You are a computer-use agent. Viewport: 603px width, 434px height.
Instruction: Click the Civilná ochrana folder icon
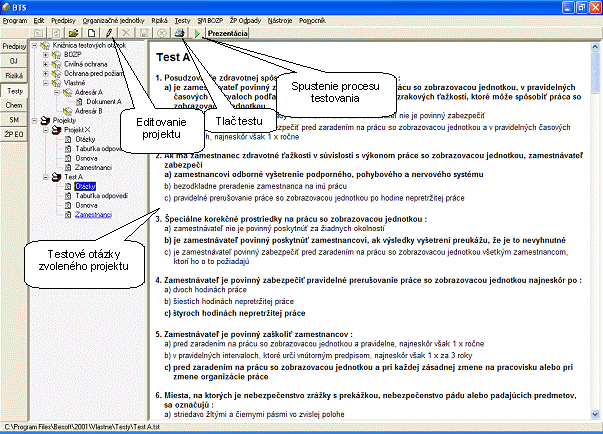point(57,64)
